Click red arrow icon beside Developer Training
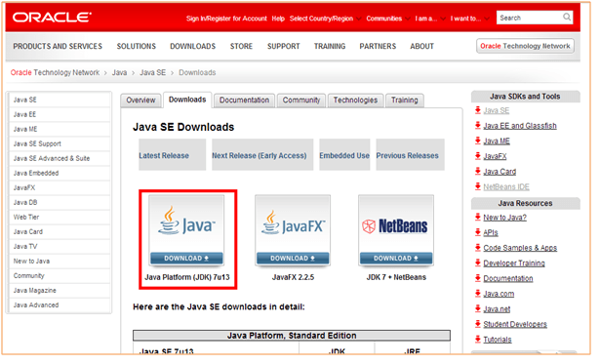Screen dimensions: 600x364 (477, 263)
